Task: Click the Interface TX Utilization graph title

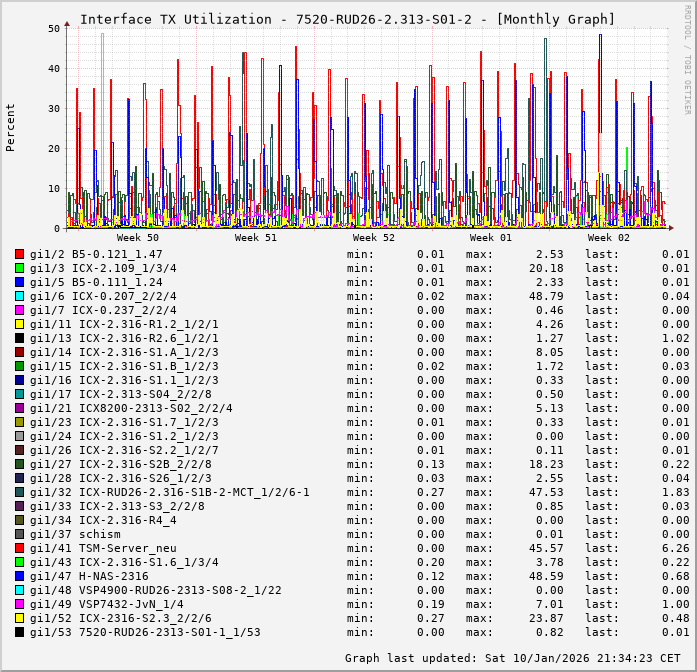Action: coord(347,19)
